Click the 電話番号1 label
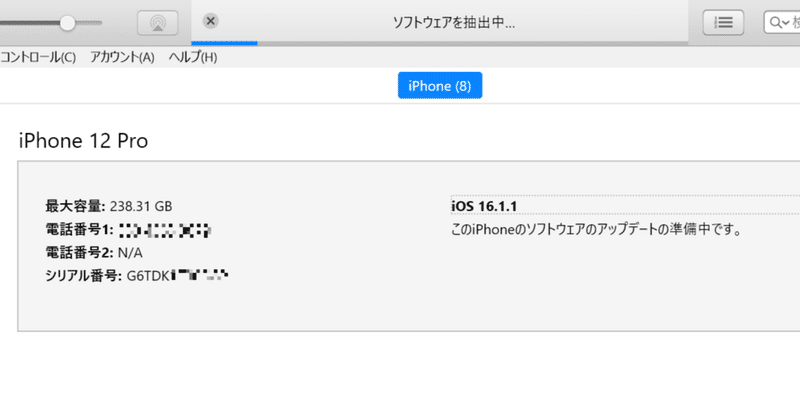This screenshot has width=800, height=419. [79, 230]
